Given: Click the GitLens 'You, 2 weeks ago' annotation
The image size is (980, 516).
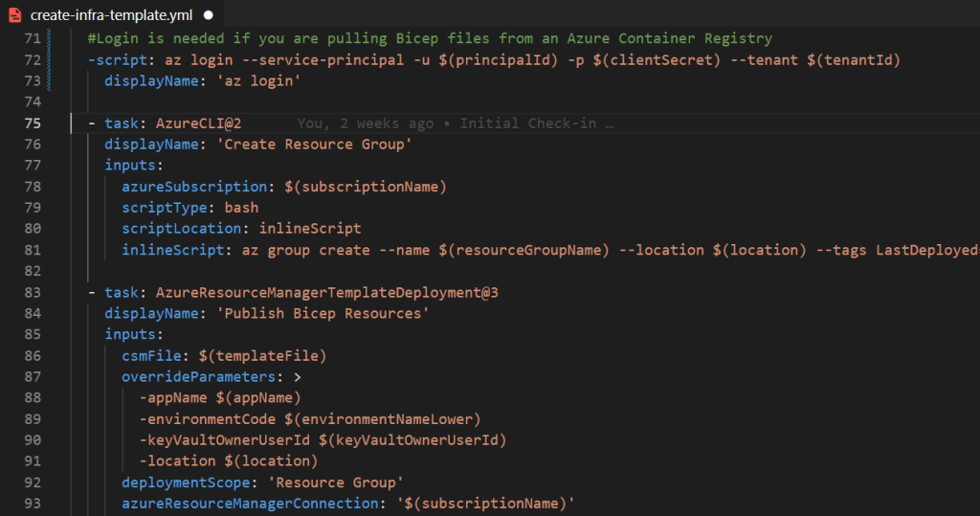Looking at the screenshot, I should point(455,123).
